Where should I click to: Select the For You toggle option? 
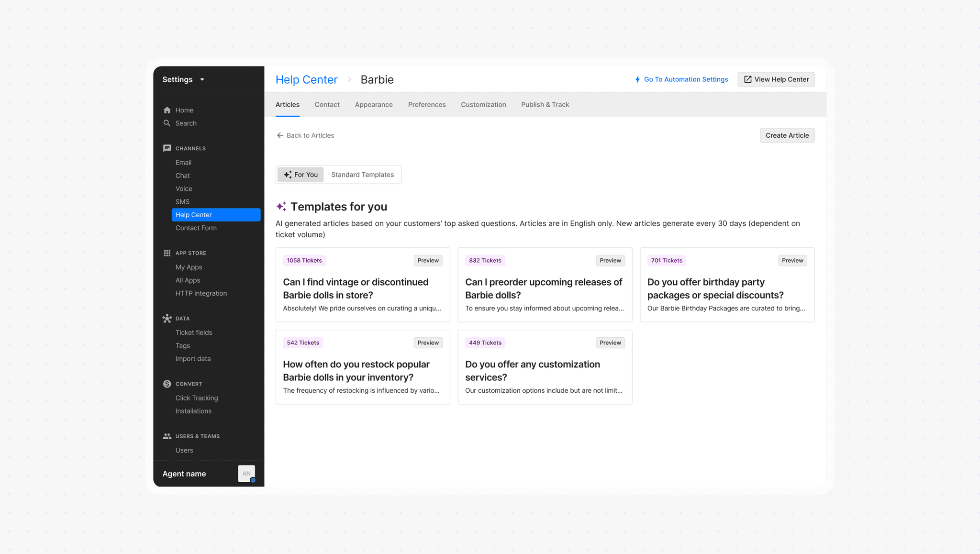[x=301, y=175]
